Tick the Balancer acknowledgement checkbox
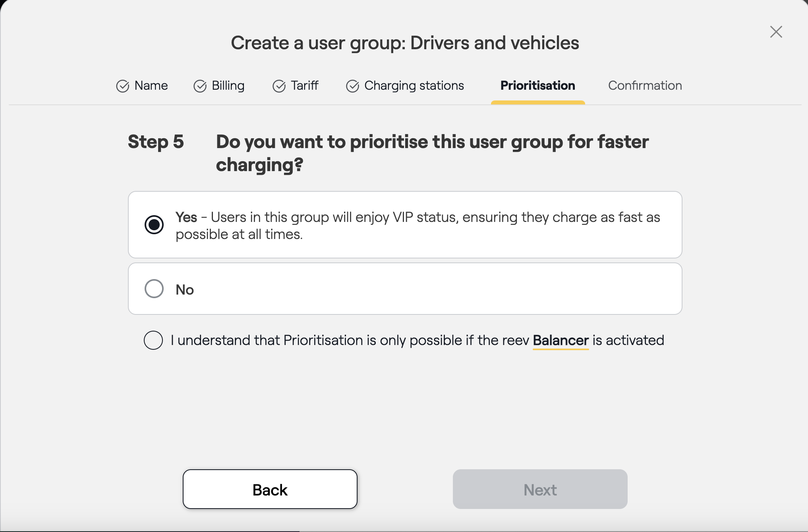 [153, 340]
